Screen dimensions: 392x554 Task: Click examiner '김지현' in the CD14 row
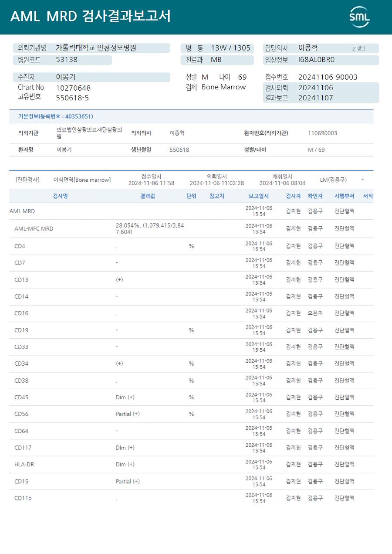point(293,297)
